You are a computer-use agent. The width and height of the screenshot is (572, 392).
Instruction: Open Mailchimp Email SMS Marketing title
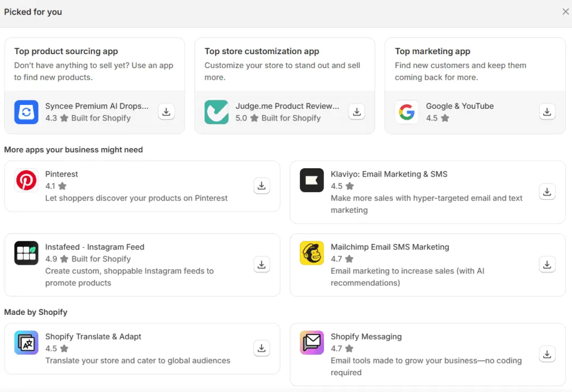(x=389, y=247)
